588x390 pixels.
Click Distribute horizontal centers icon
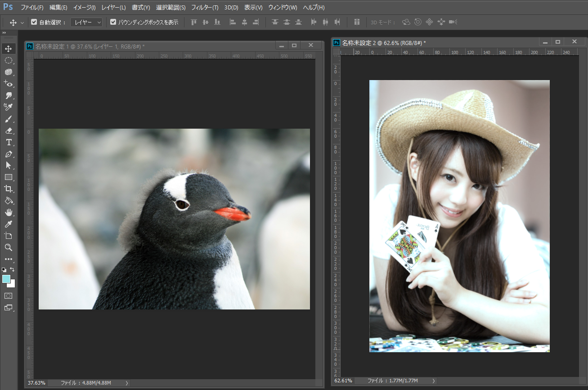(325, 22)
